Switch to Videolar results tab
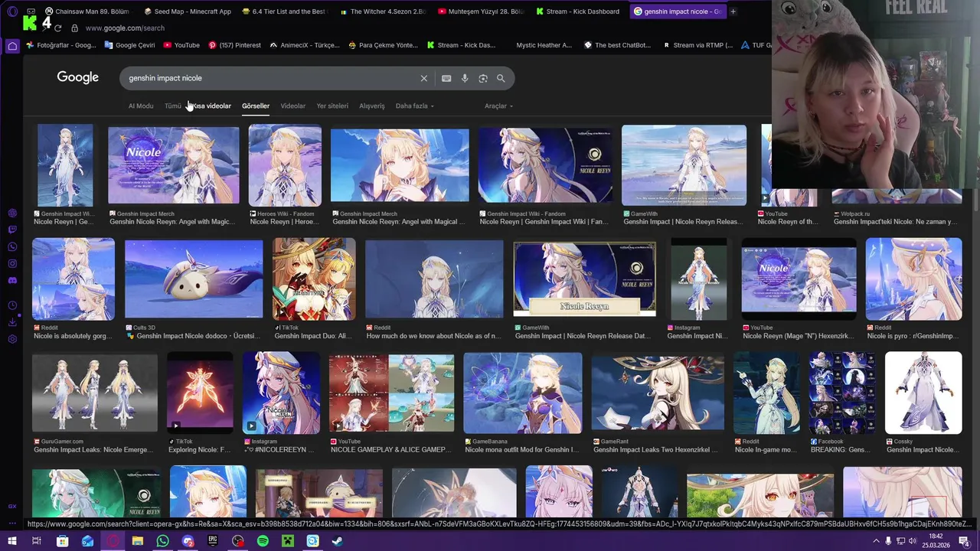Screen dimensions: 980x551 tap(292, 106)
